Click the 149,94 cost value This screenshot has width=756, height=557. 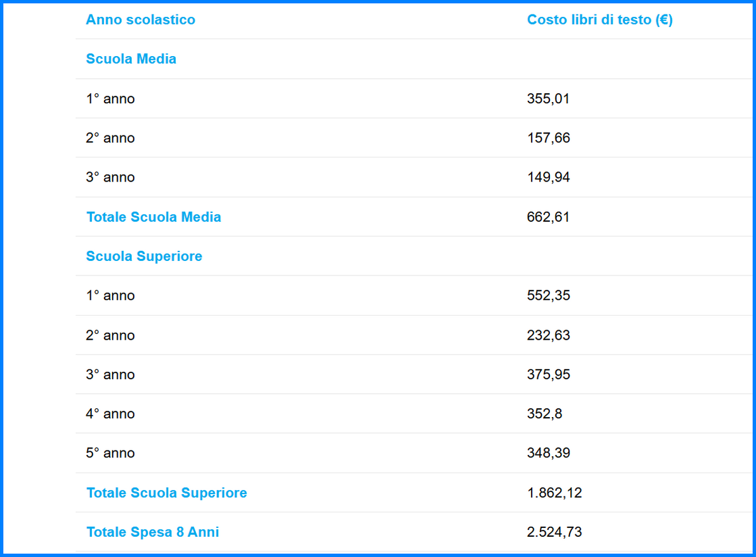[548, 177]
